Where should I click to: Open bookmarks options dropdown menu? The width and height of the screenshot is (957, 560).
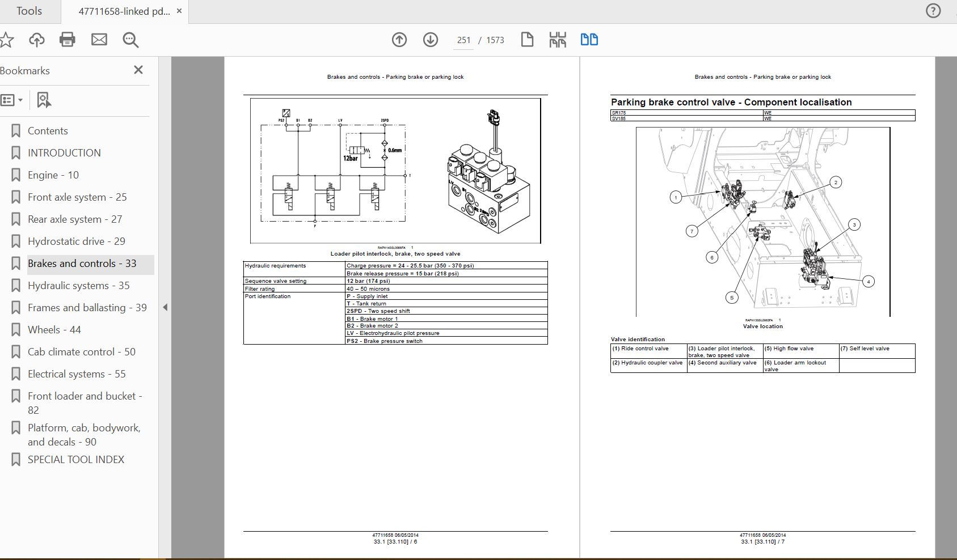tap(12, 100)
